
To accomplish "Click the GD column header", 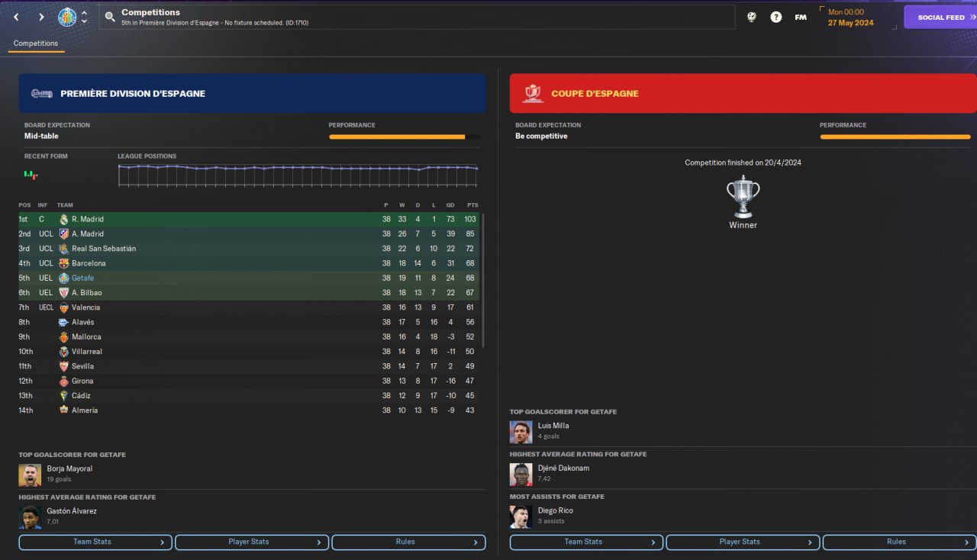I will 450,205.
